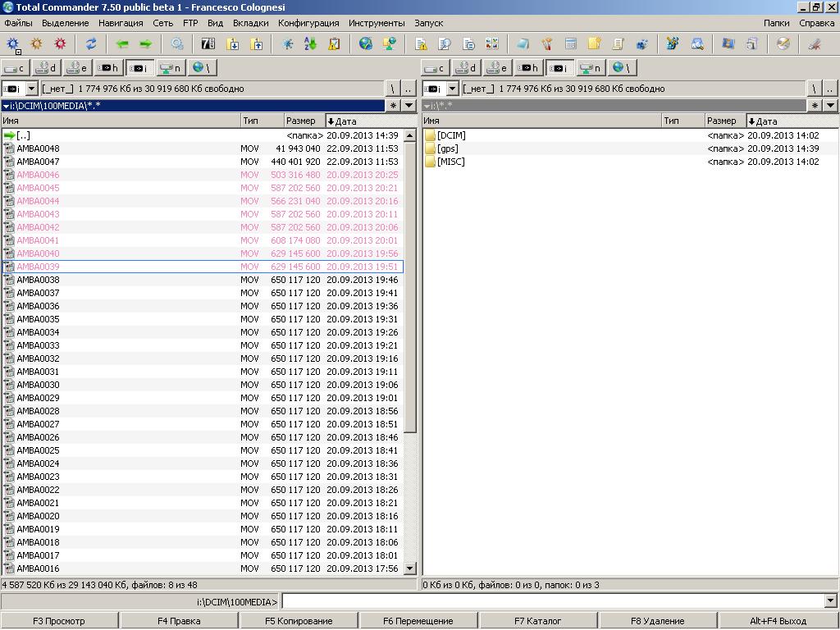Screen dimensions: 840x630
Task: Click the paint brushes toolbar icon
Action: 546,44
